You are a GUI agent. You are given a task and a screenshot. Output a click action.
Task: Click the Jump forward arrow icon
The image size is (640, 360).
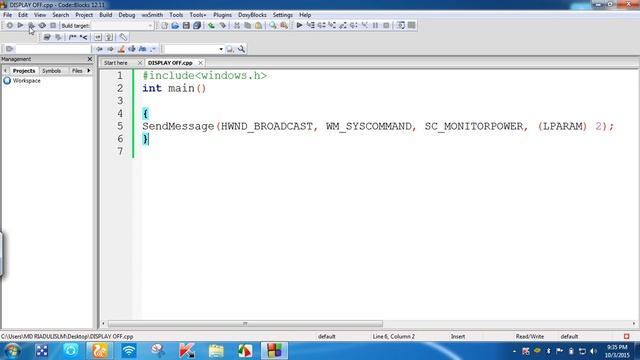pos(110,49)
